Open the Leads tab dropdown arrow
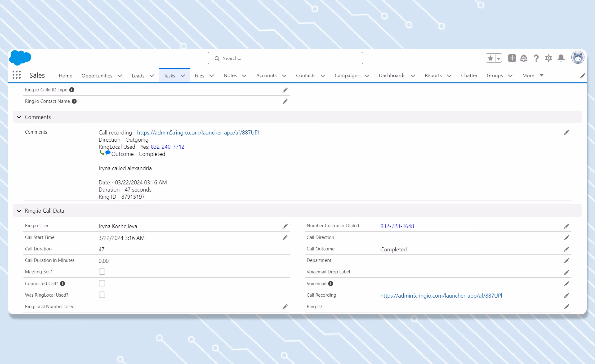The width and height of the screenshot is (595, 364). click(x=152, y=76)
